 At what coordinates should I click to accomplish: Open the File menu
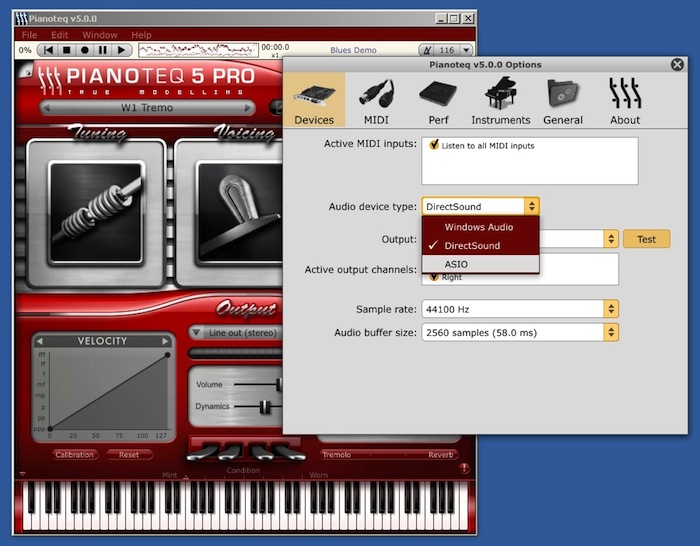point(29,35)
